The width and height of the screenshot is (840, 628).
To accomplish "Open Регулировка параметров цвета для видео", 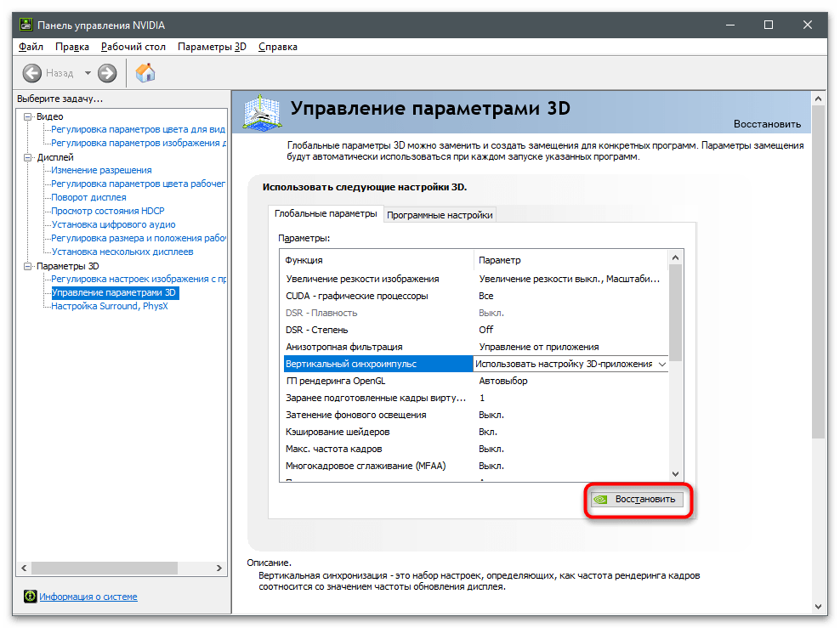I will (x=139, y=129).
